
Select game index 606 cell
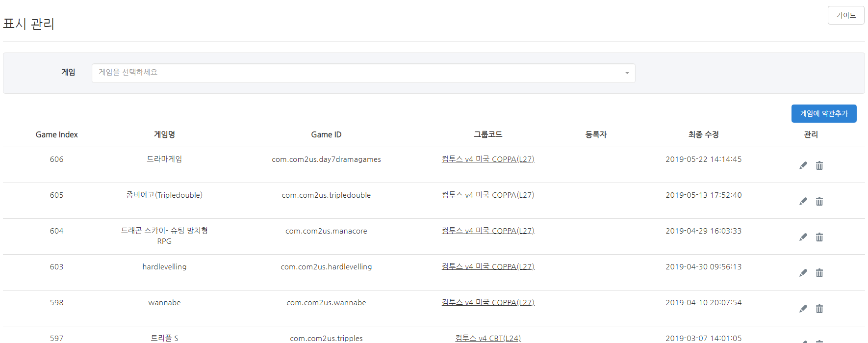(57, 159)
